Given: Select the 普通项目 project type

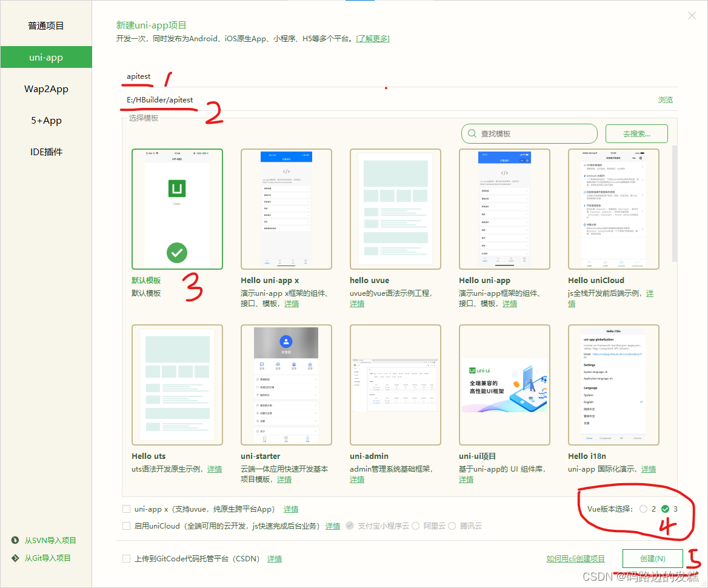Looking at the screenshot, I should (x=45, y=25).
